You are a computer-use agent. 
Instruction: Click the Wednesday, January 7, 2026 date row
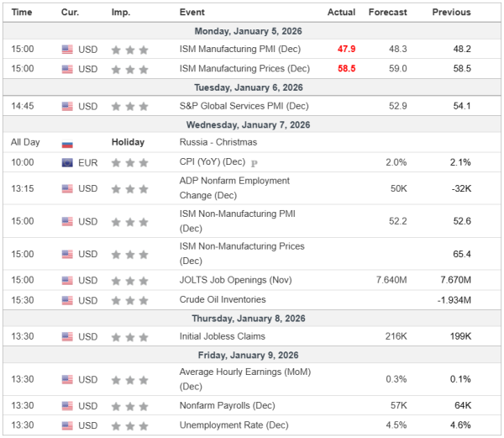pos(252,124)
